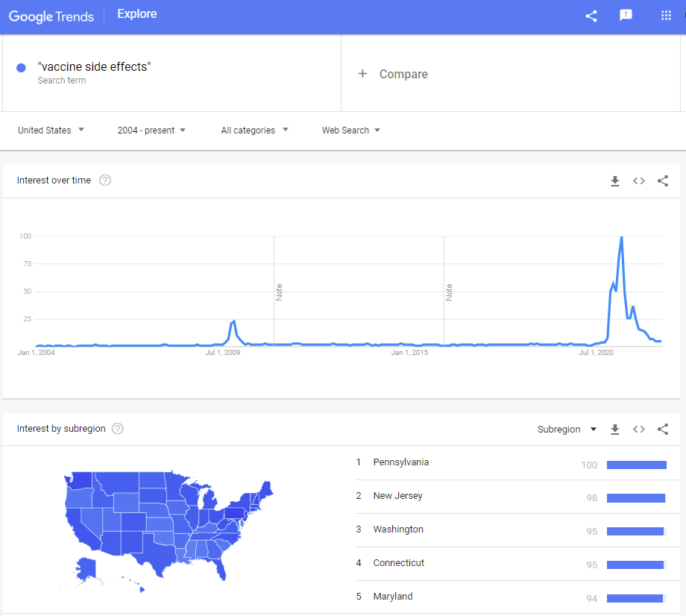Open the United States location dropdown
The width and height of the screenshot is (686, 616).
pyautogui.click(x=50, y=130)
